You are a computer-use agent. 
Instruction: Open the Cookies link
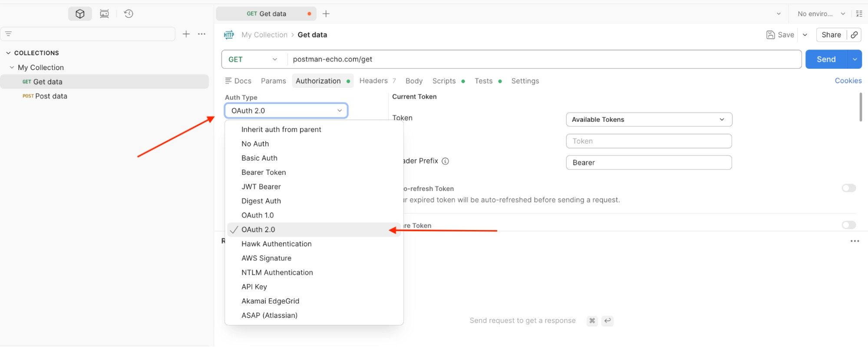pyautogui.click(x=848, y=81)
